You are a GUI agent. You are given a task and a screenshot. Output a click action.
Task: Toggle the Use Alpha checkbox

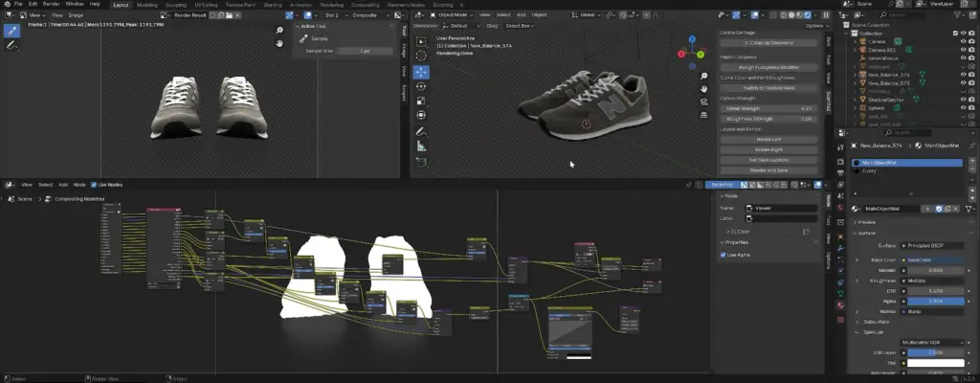[724, 255]
